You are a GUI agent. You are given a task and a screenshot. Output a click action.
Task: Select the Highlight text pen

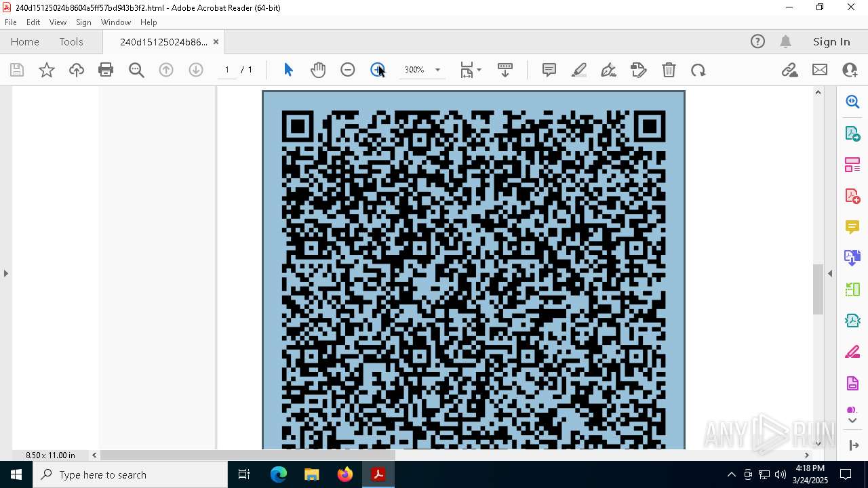(x=579, y=70)
